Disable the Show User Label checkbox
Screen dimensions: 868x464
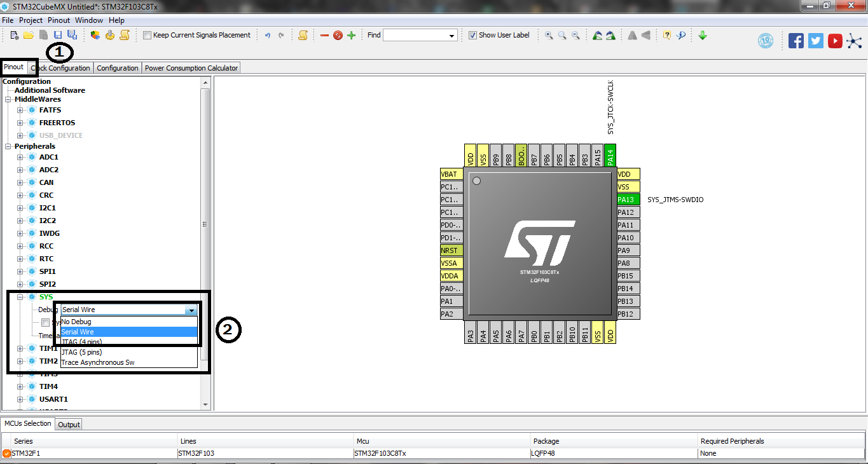[x=472, y=35]
